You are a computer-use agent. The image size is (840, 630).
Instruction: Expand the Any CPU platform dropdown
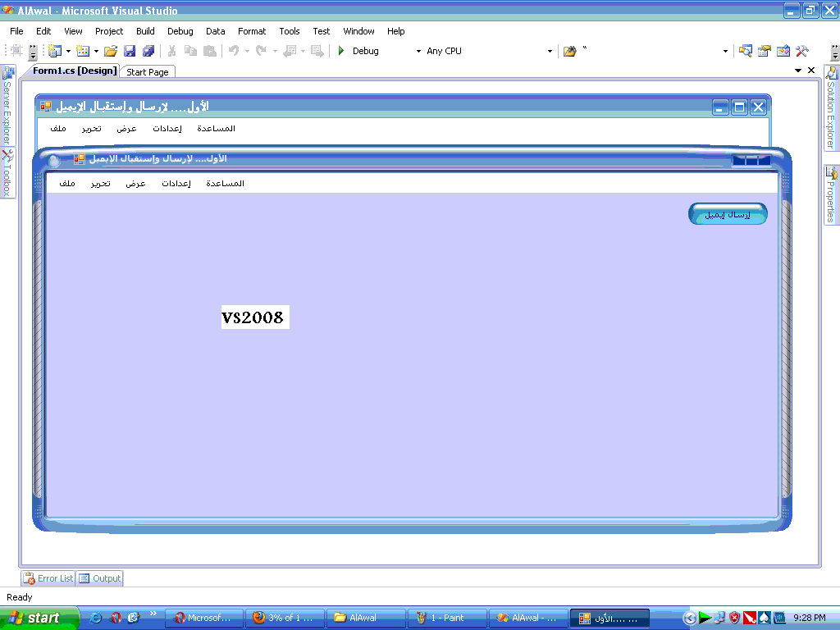pyautogui.click(x=550, y=52)
